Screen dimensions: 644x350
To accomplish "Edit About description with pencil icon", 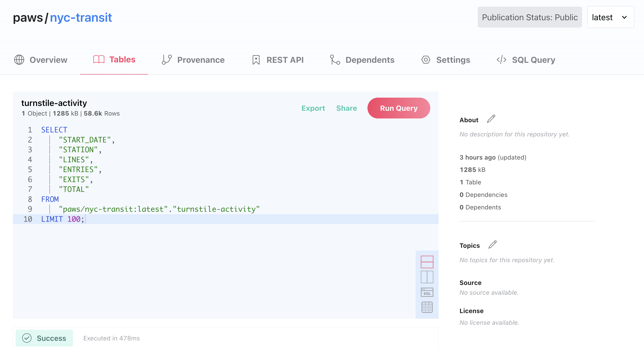I will (x=491, y=119).
